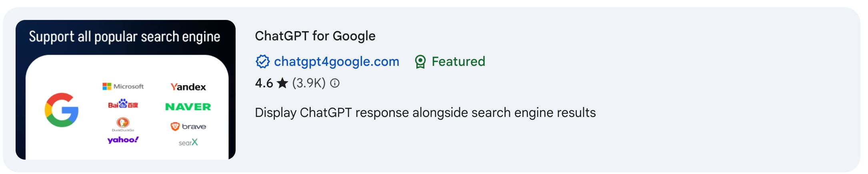
Task: Click the searX logo in thumbnail
Action: (x=188, y=142)
